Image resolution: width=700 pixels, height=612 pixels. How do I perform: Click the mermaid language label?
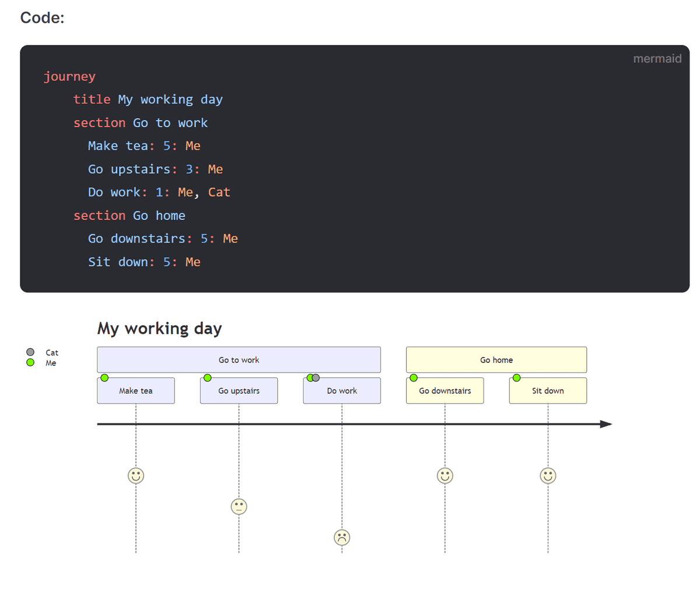pyautogui.click(x=657, y=58)
